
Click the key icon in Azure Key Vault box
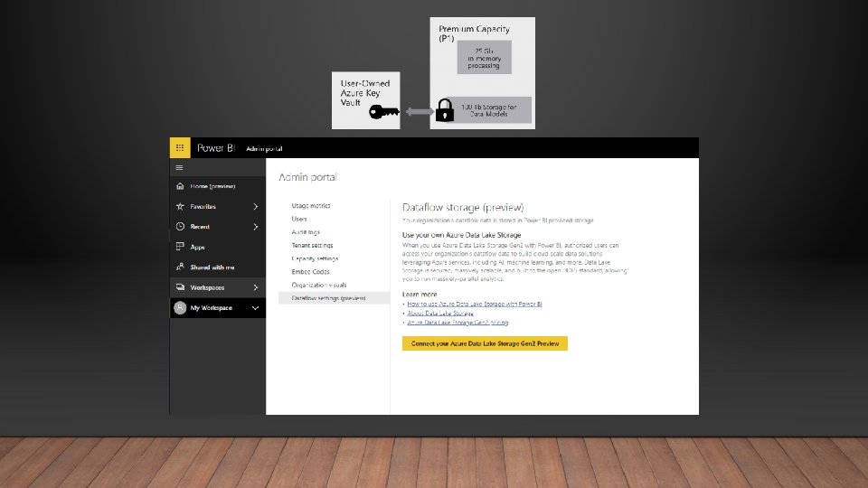tap(384, 112)
